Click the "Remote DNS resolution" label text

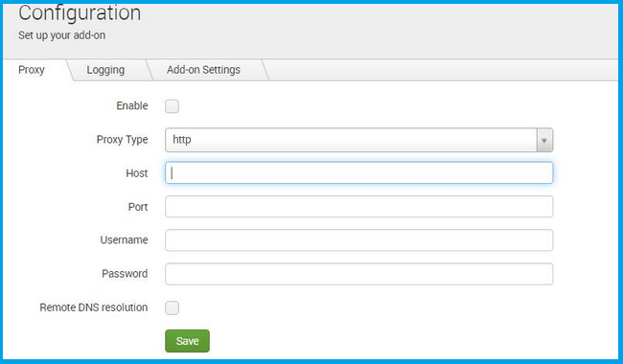(94, 307)
